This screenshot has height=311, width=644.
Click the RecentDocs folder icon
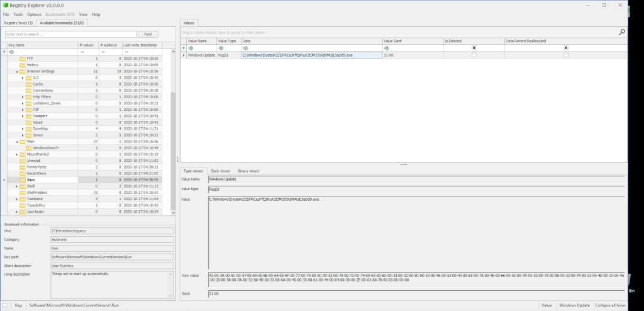[x=22, y=173]
